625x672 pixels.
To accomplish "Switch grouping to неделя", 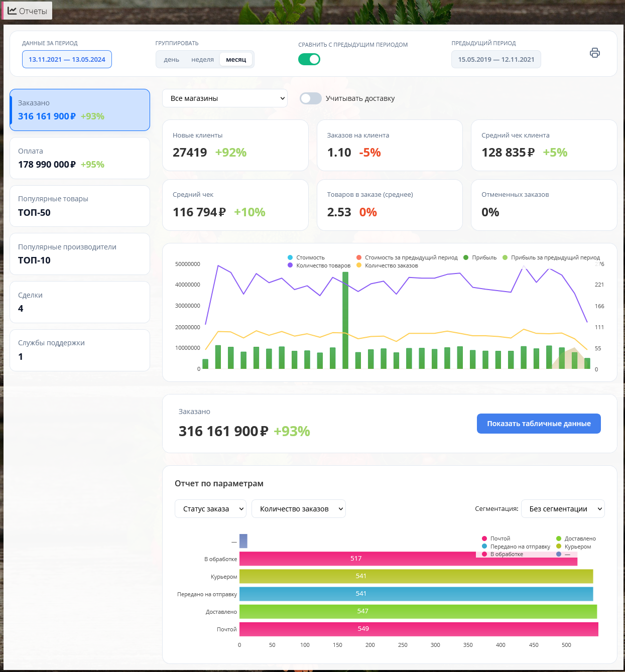I will click(x=202, y=59).
